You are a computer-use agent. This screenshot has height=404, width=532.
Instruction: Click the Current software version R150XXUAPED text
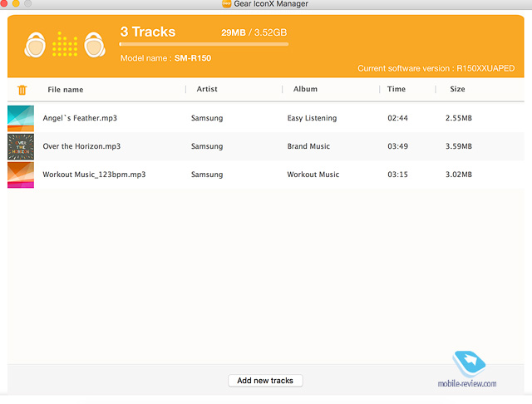pyautogui.click(x=436, y=68)
